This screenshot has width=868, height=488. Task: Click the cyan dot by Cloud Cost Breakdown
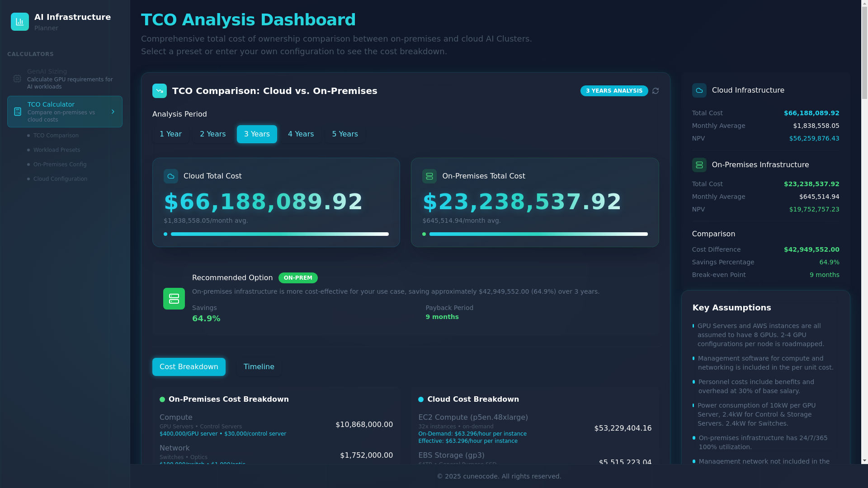point(421,399)
